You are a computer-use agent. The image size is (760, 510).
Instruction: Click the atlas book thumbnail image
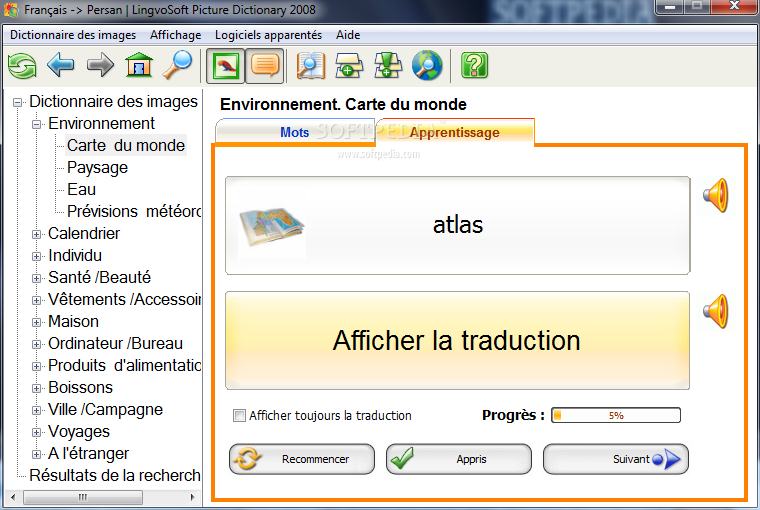tap(271, 227)
